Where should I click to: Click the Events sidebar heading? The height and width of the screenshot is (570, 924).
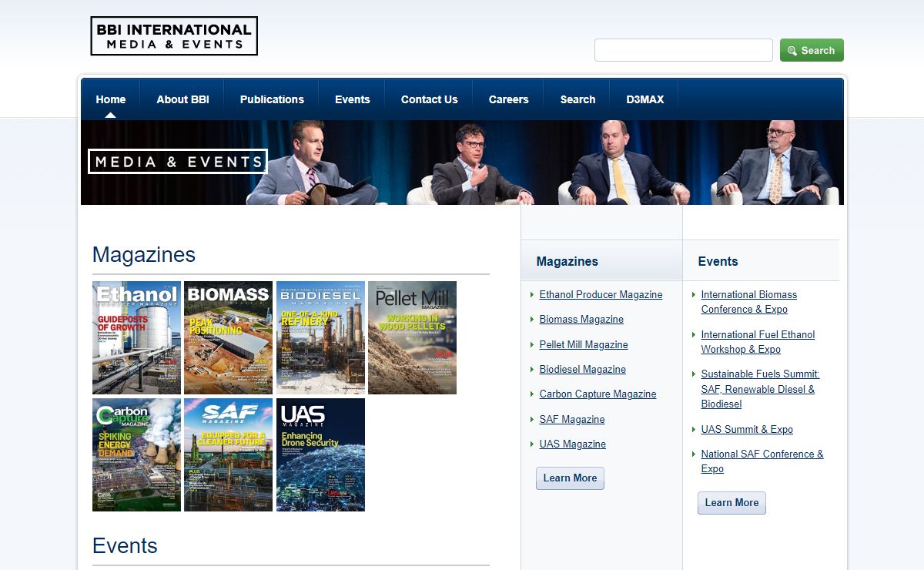pyautogui.click(x=718, y=261)
